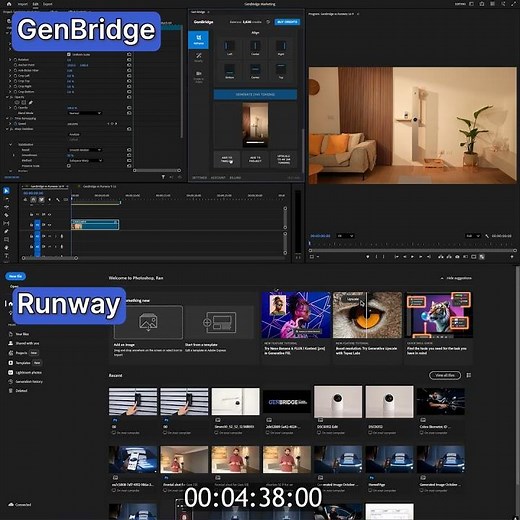The height and width of the screenshot is (520, 520).
Task: Select Align Bottom in GenBridge panel
Action: tap(229, 71)
